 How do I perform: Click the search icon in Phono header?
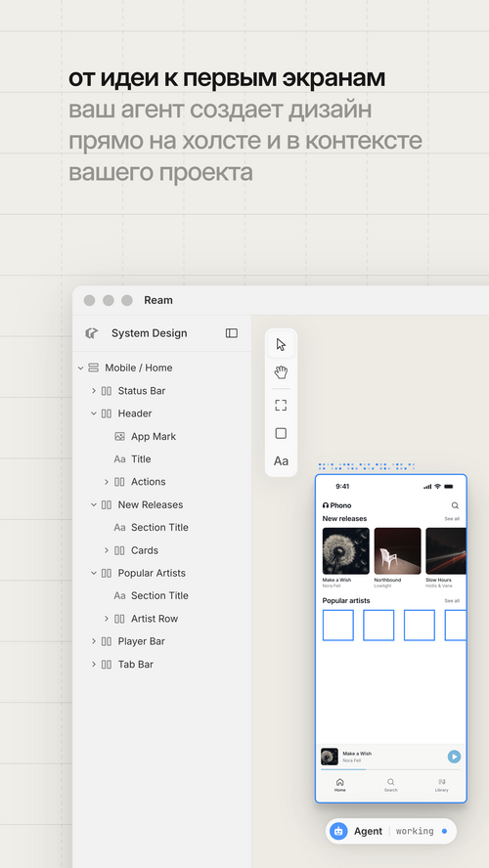click(x=455, y=505)
